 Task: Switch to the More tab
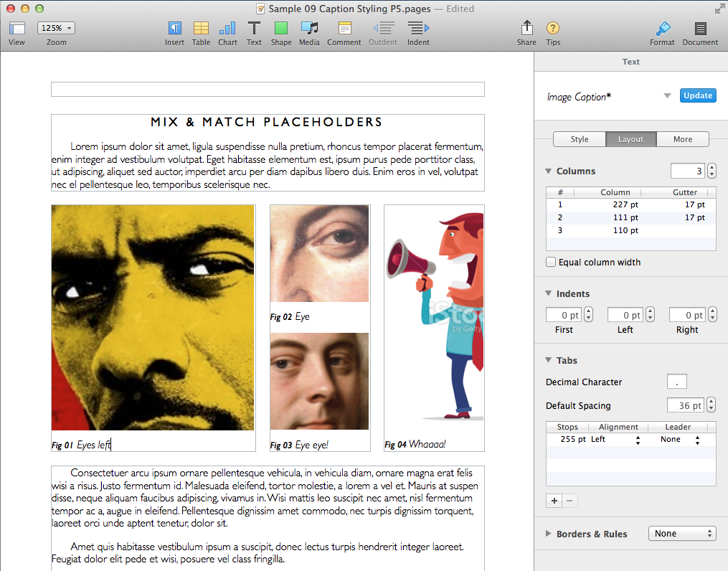click(683, 139)
